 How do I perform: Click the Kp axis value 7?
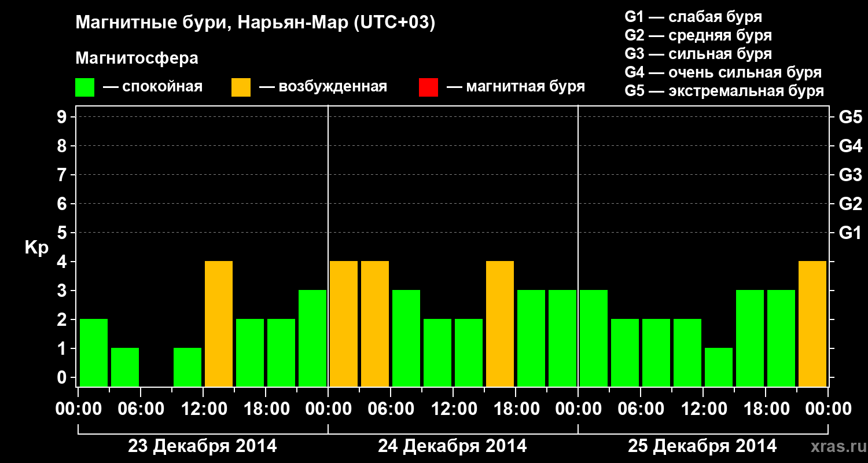(x=63, y=175)
